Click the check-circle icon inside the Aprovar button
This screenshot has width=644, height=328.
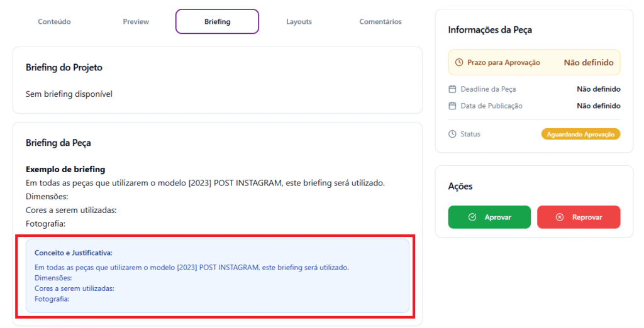(x=472, y=217)
